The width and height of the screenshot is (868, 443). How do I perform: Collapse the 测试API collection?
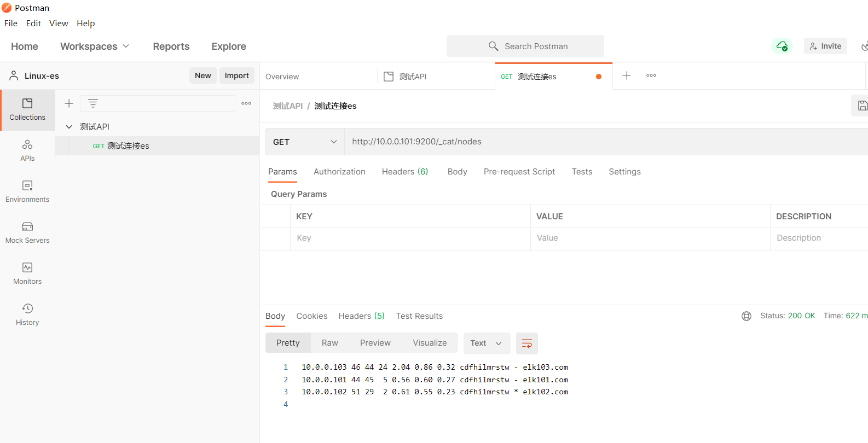[x=69, y=127]
